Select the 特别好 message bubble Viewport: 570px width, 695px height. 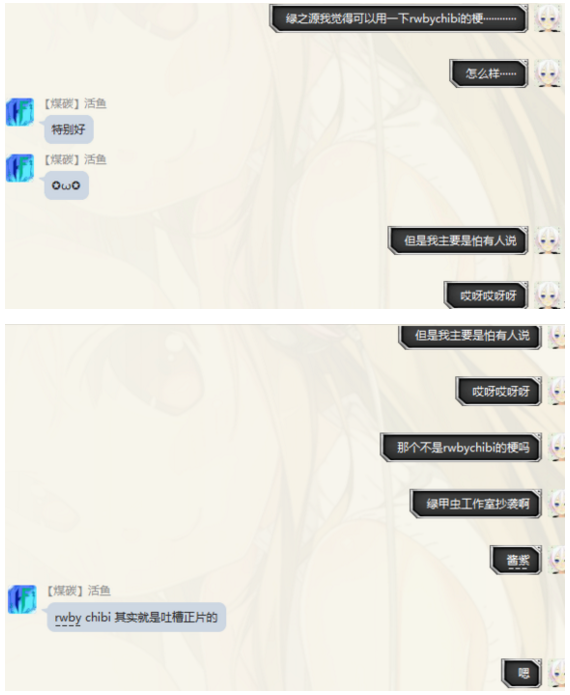(69, 129)
